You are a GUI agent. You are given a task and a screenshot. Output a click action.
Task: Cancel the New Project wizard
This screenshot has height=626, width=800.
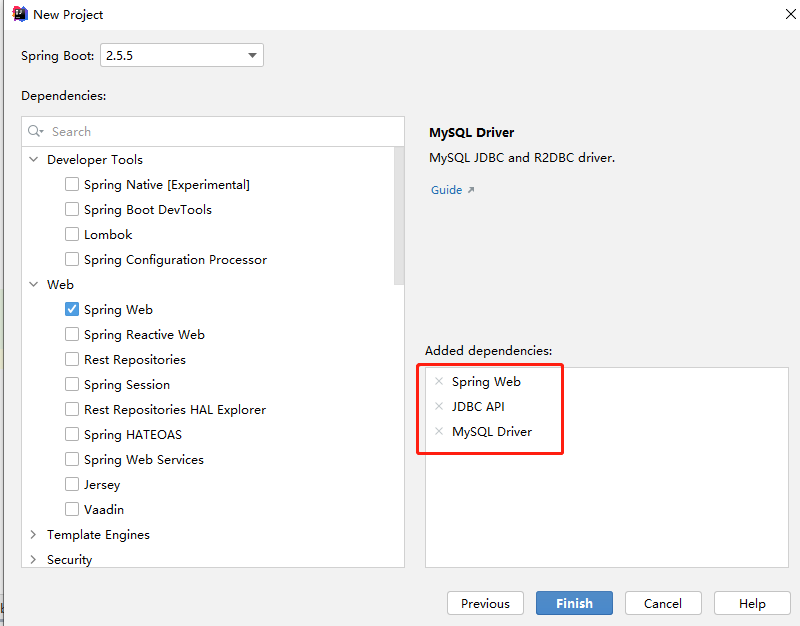point(663,603)
